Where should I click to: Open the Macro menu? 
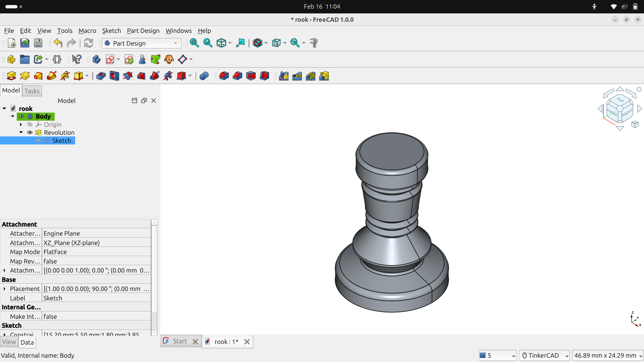(x=87, y=31)
